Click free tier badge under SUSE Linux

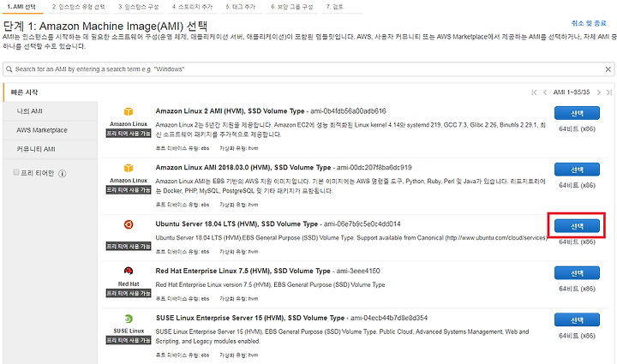coord(129,340)
